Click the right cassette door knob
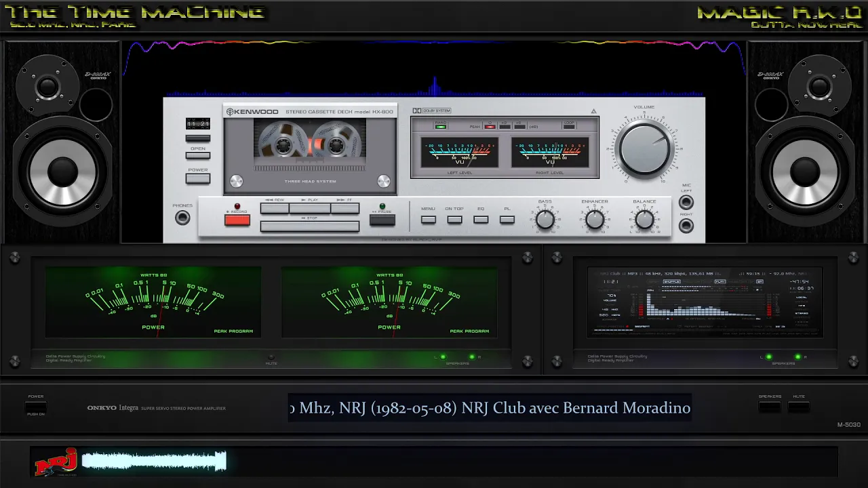868x488 pixels. click(384, 181)
